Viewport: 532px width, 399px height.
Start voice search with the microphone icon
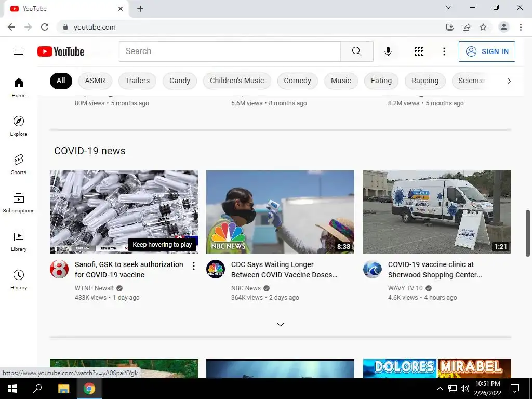pos(388,51)
